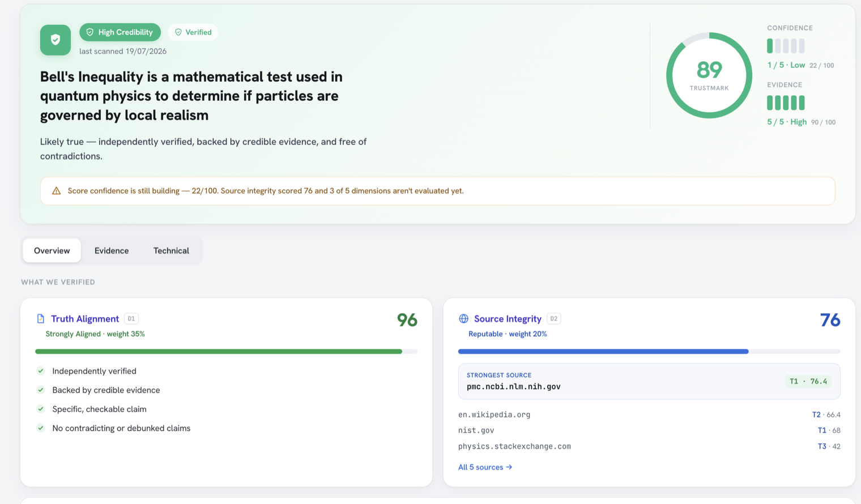Screen dimensions: 861x504
Task: Select the nist.gov source row
Action: (649, 430)
